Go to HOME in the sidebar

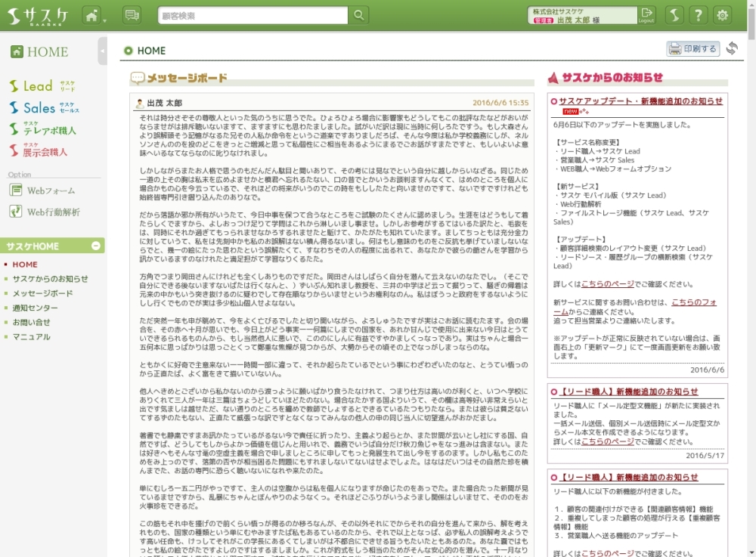click(x=39, y=51)
